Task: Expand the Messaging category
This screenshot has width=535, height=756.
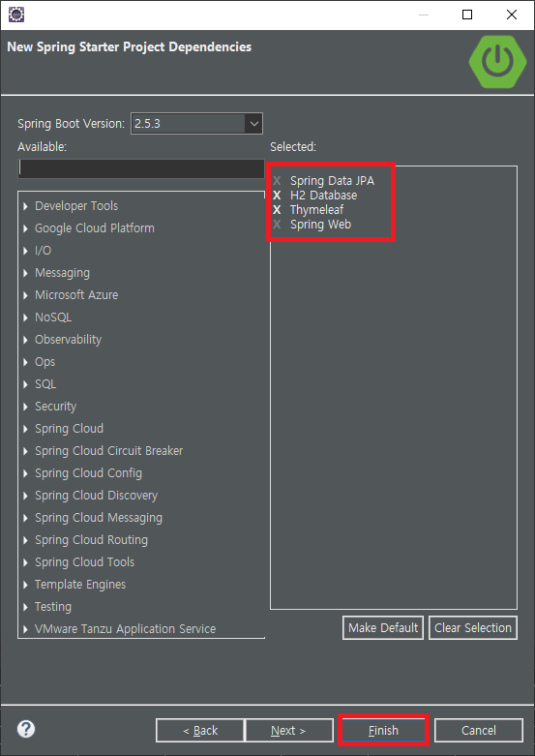Action: 25,273
